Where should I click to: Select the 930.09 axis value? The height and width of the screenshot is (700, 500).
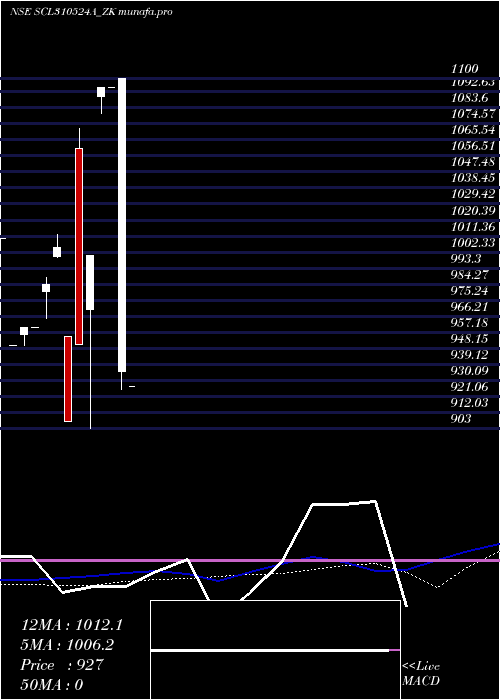[469, 371]
